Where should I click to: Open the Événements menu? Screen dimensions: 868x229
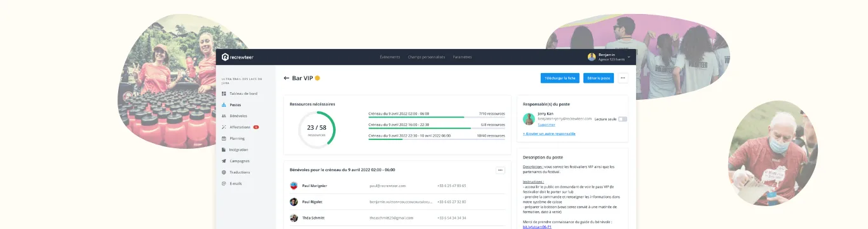[x=390, y=57]
